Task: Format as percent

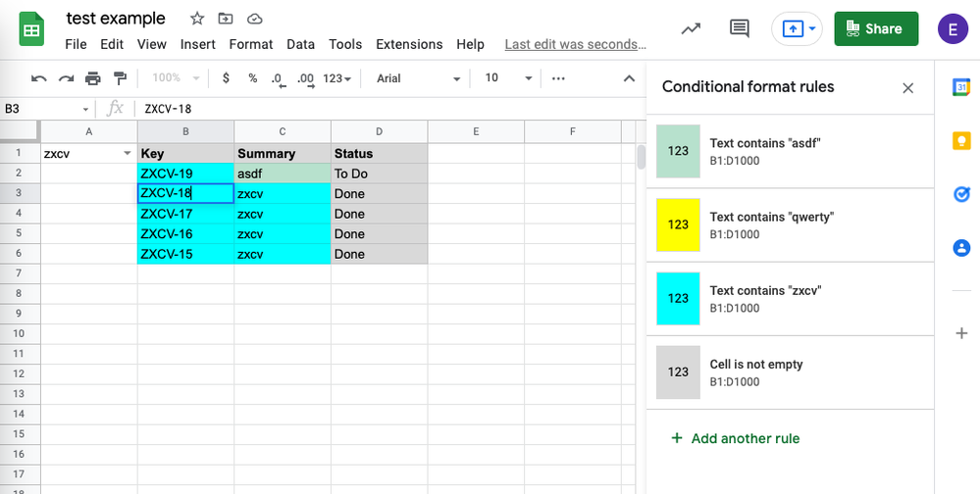Action: 252,78
